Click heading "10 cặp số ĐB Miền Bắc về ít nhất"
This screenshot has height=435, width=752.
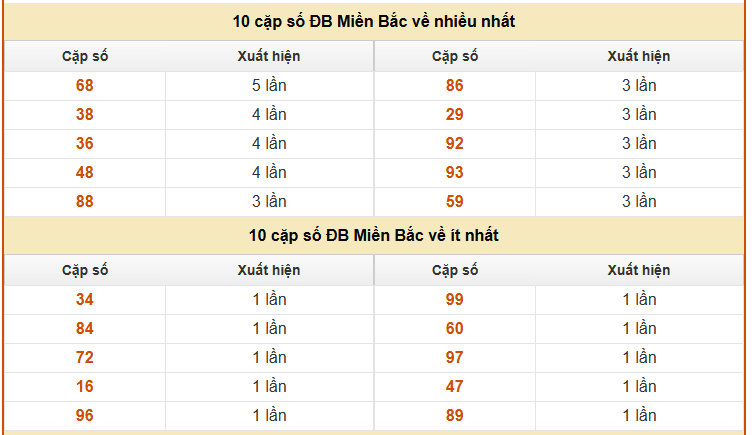374,236
